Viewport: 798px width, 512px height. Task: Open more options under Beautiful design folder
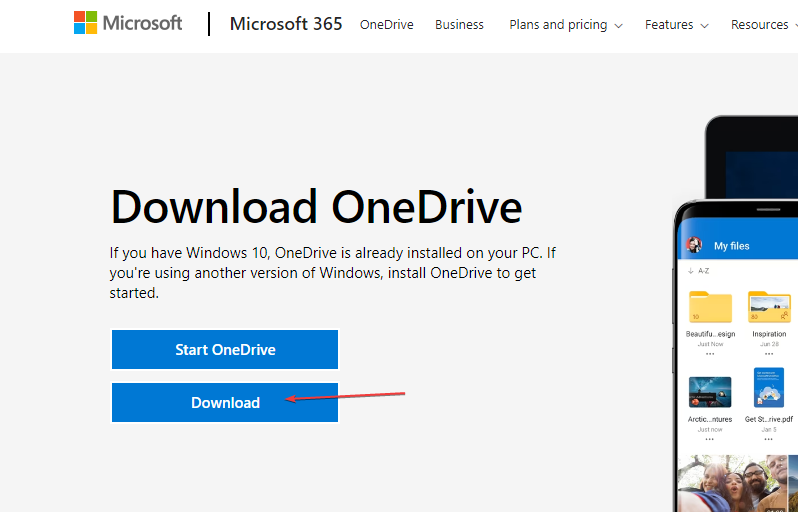pyautogui.click(x=710, y=354)
